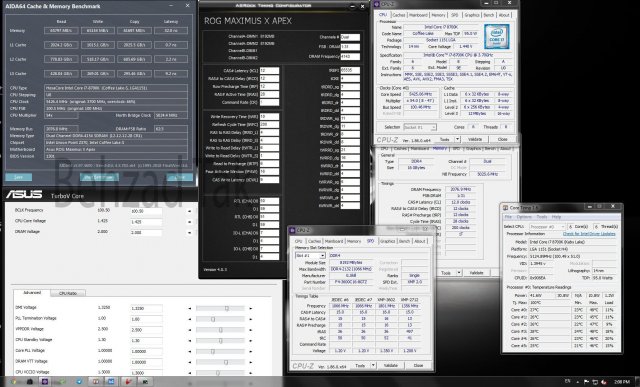This screenshot has width=640, height=387.
Task: Click Validate in CPU-Z SPD window
Action: (391, 365)
